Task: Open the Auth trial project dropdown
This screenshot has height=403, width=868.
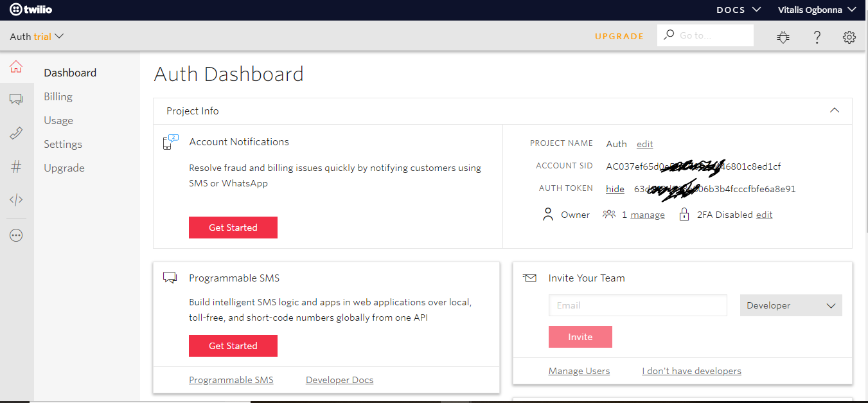Action: pos(37,36)
